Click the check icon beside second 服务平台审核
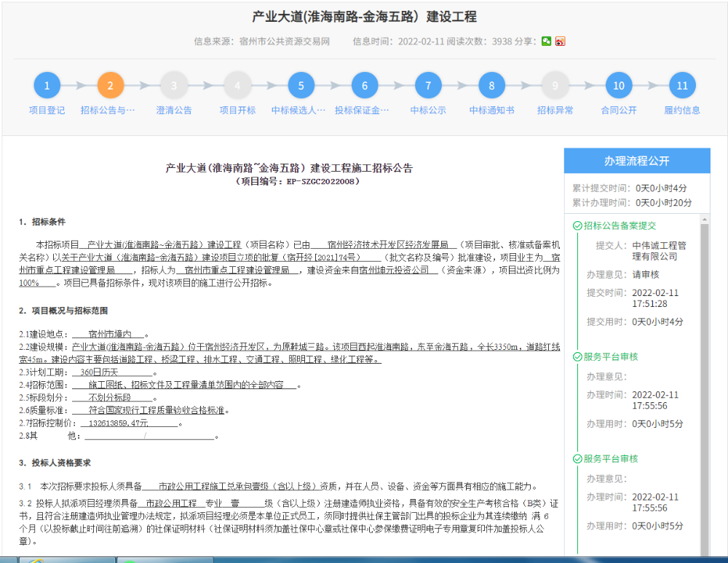728x563 pixels. (577, 459)
